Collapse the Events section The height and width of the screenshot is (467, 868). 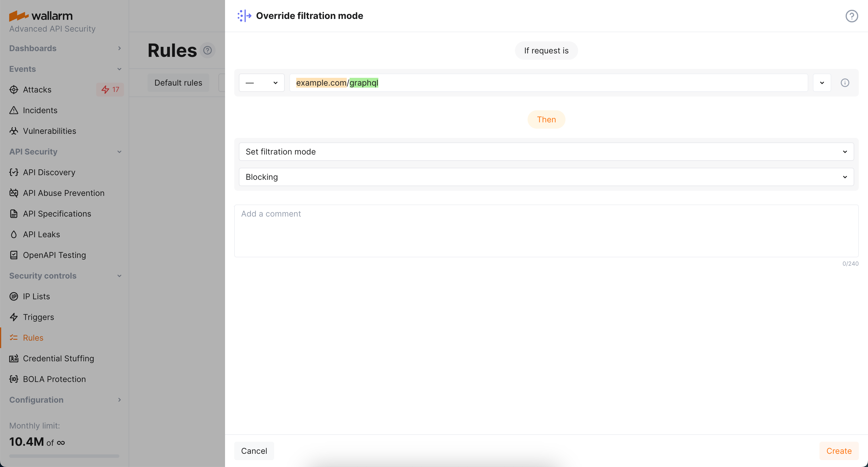(x=120, y=69)
